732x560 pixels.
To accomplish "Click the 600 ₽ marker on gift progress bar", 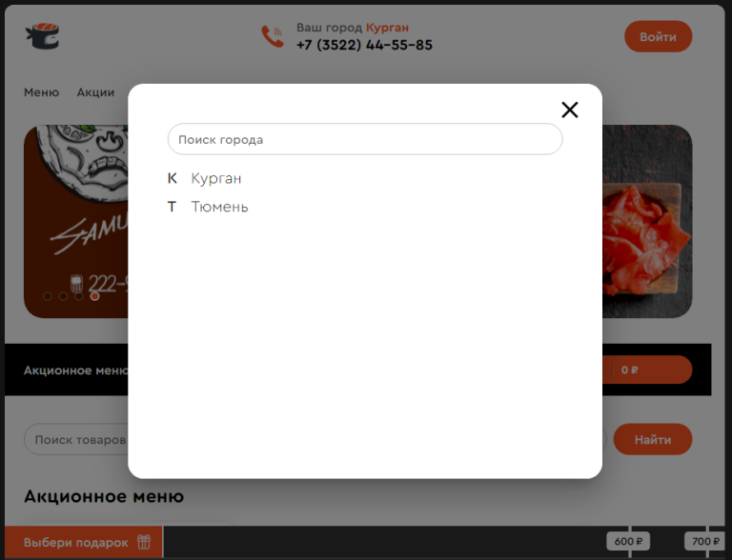I will coord(628,541).
